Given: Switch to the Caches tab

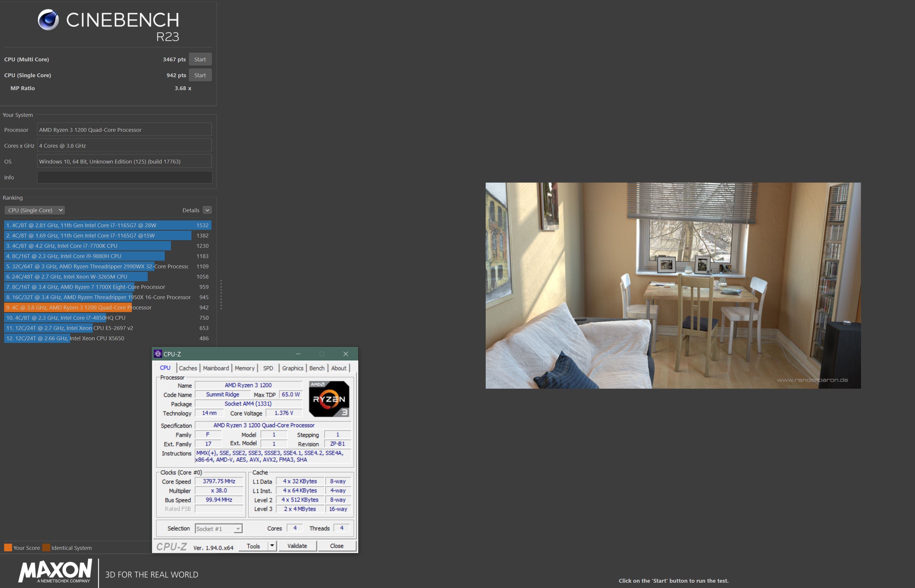Looking at the screenshot, I should point(188,368).
